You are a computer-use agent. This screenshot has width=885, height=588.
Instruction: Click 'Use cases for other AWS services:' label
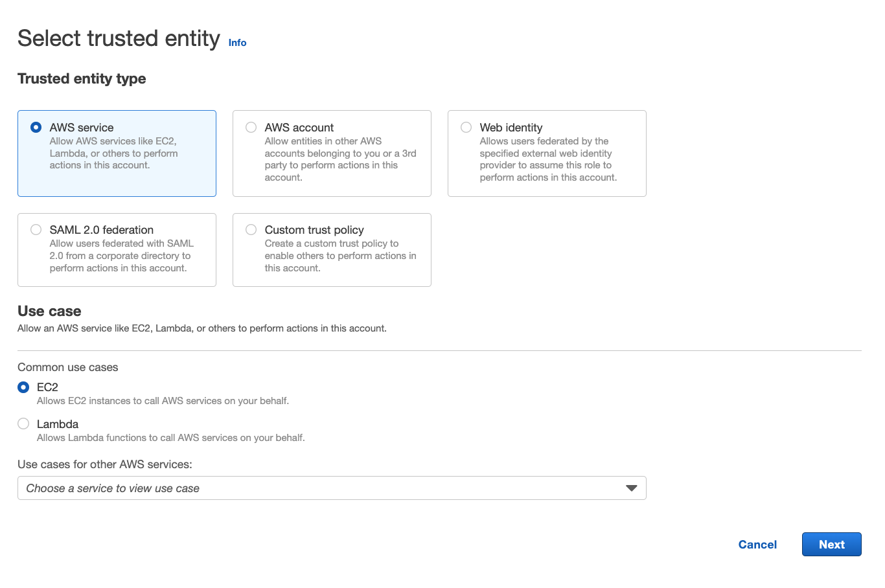pyautogui.click(x=105, y=464)
